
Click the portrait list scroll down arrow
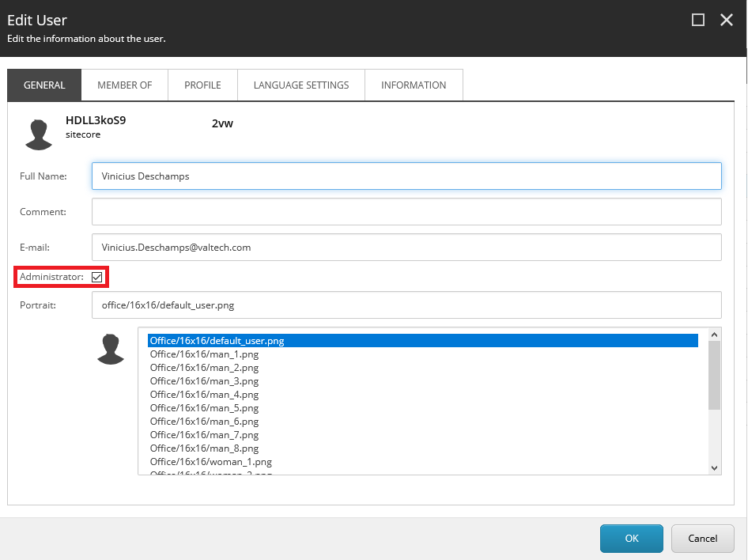click(714, 468)
